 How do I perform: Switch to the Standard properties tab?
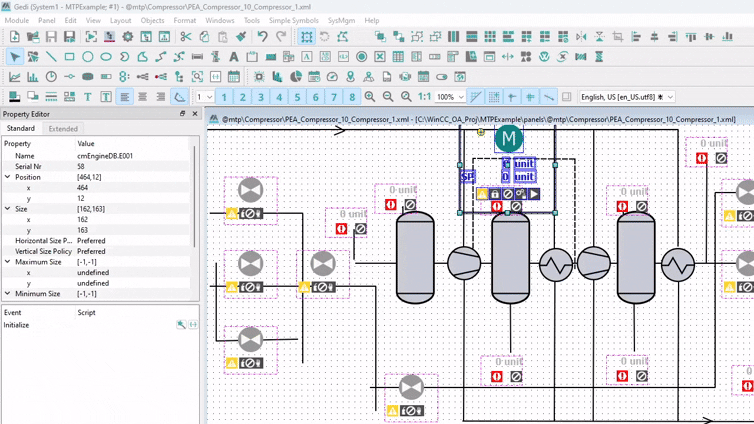point(21,128)
